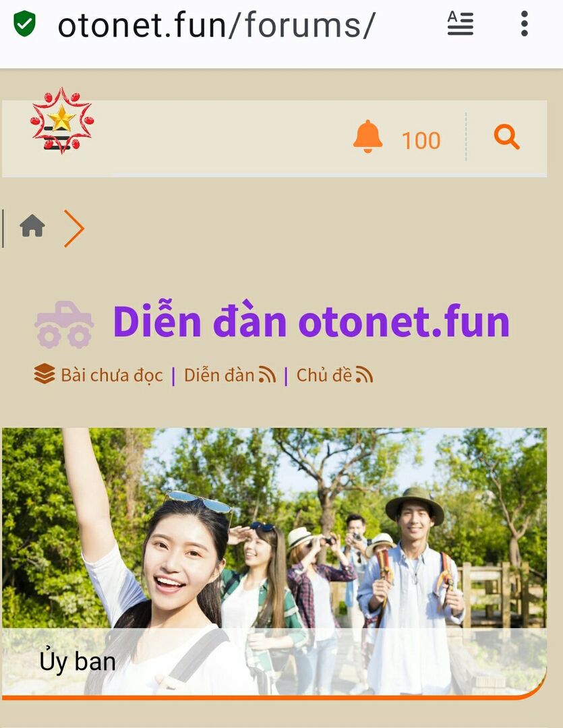Tap the orange notification bell
Screen dimensions: 563x728
[367, 136]
